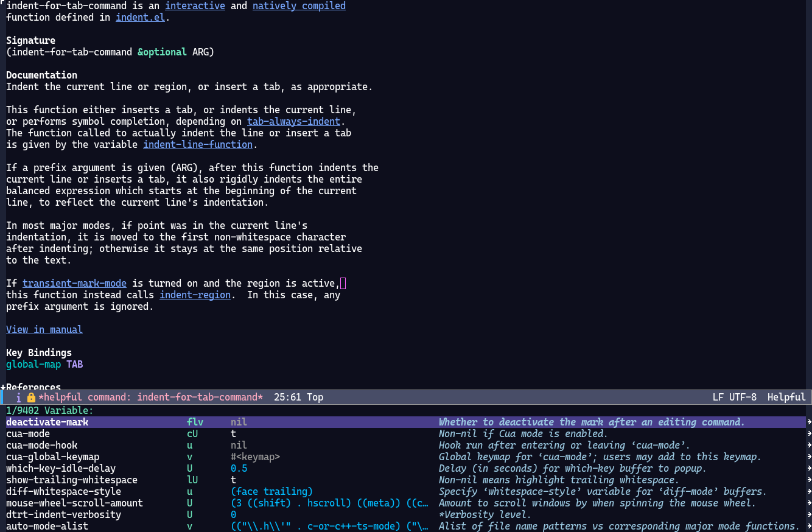This screenshot has height=532, width=812.
Task: Click the Helpful major mode indicator
Action: click(786, 397)
